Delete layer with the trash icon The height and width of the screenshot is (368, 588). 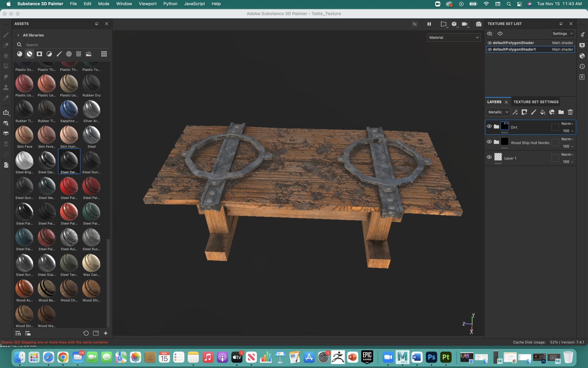570,112
